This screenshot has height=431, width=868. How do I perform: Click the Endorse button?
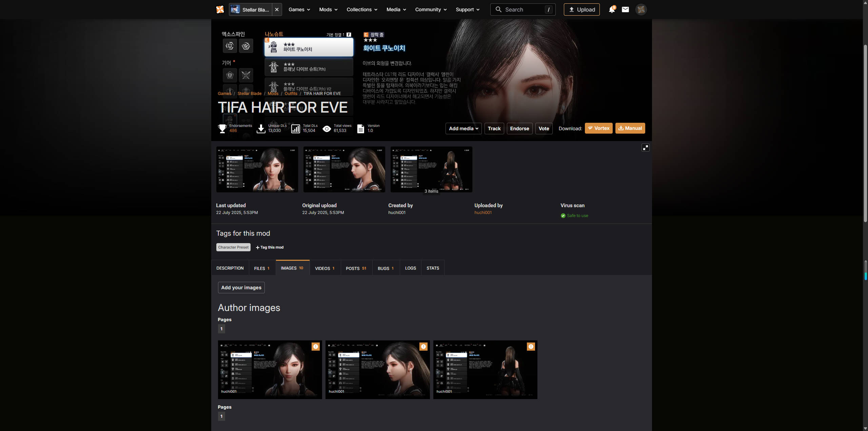(519, 129)
